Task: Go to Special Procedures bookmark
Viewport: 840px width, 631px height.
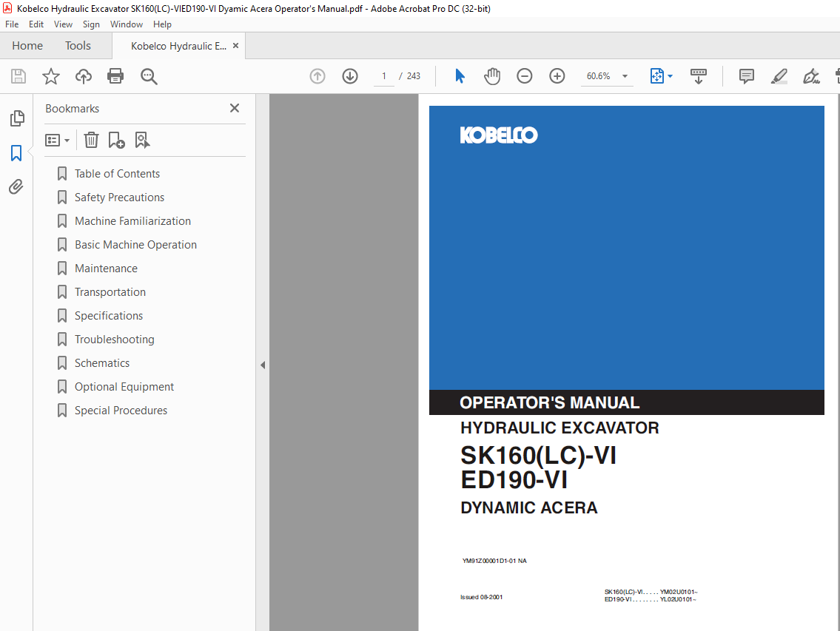Action: click(121, 411)
